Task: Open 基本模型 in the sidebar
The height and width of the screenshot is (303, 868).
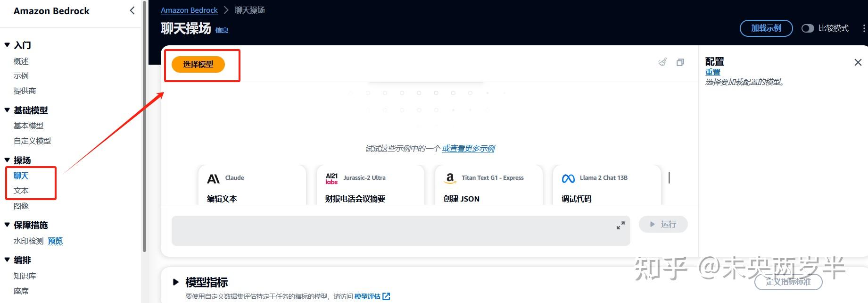Action: 28,126
